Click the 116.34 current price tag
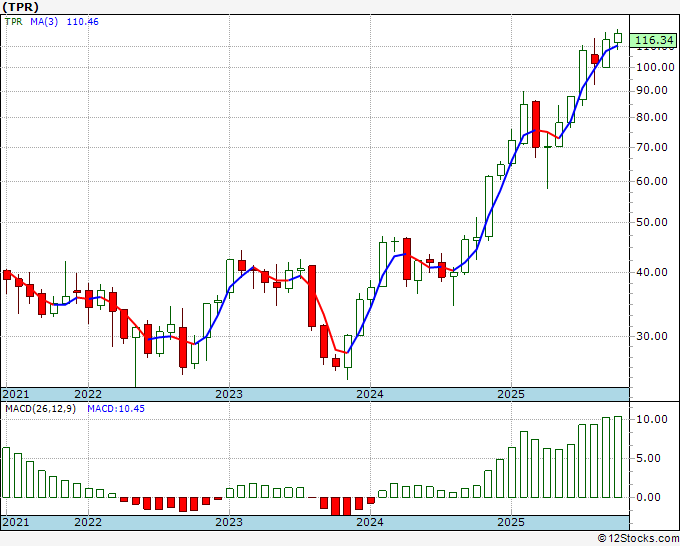Image resolution: width=680 pixels, height=546 pixels. (654, 40)
